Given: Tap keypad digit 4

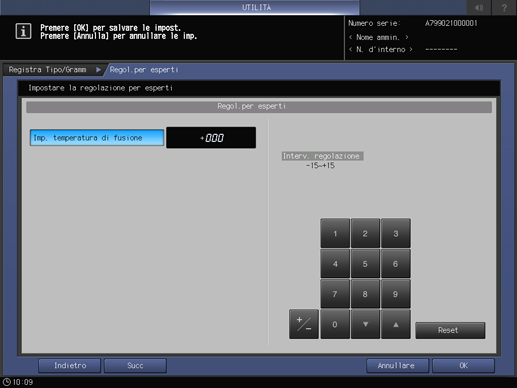Looking at the screenshot, I should coord(335,264).
